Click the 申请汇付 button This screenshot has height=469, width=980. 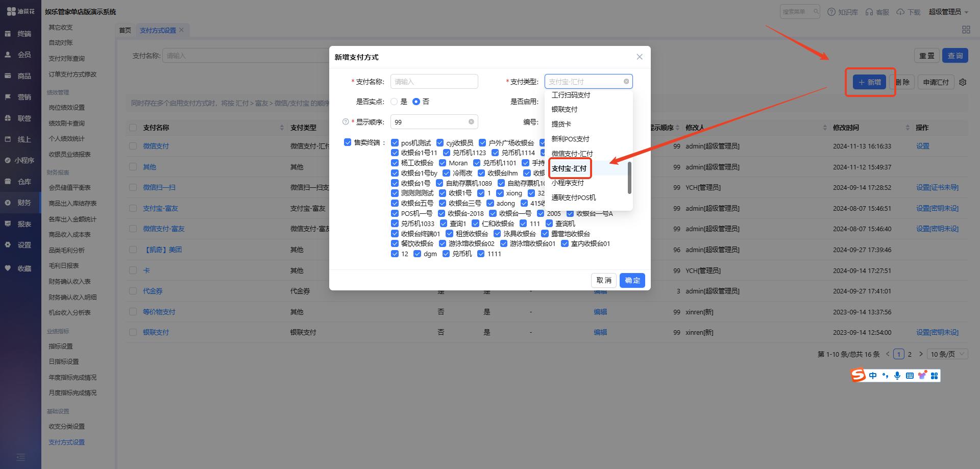936,82
